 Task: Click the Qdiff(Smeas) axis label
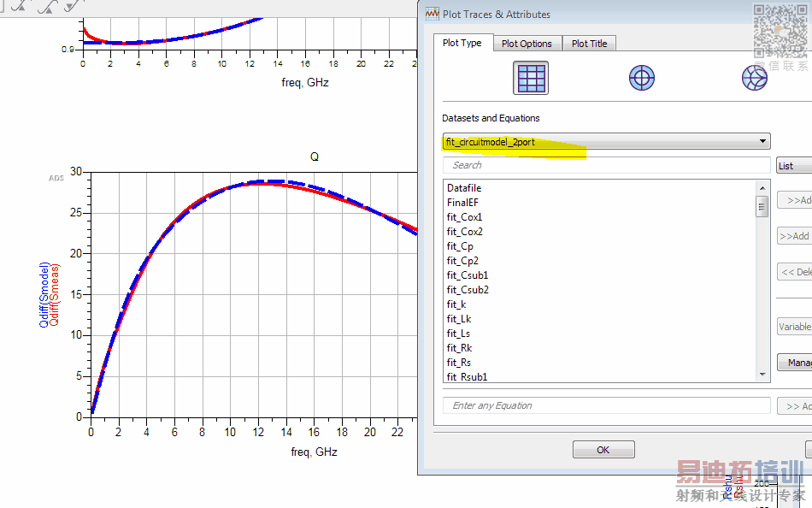click(x=55, y=294)
